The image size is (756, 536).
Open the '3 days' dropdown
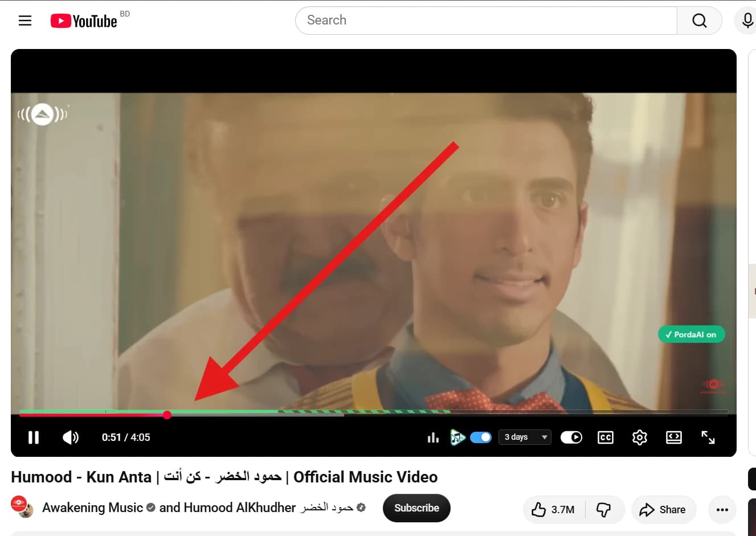[525, 437]
